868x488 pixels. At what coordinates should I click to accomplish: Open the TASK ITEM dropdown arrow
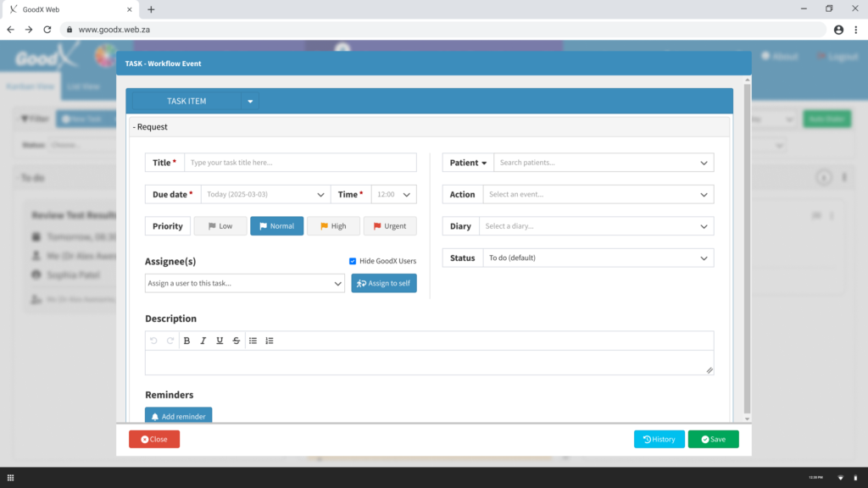[x=250, y=102]
